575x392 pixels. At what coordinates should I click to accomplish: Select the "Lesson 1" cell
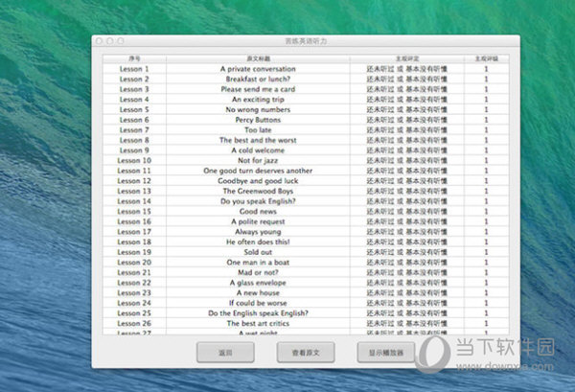point(134,69)
